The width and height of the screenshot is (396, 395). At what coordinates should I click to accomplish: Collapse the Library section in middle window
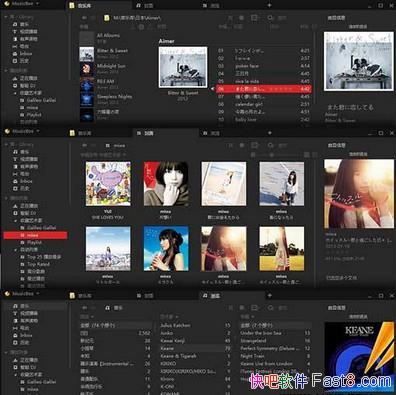[6, 145]
